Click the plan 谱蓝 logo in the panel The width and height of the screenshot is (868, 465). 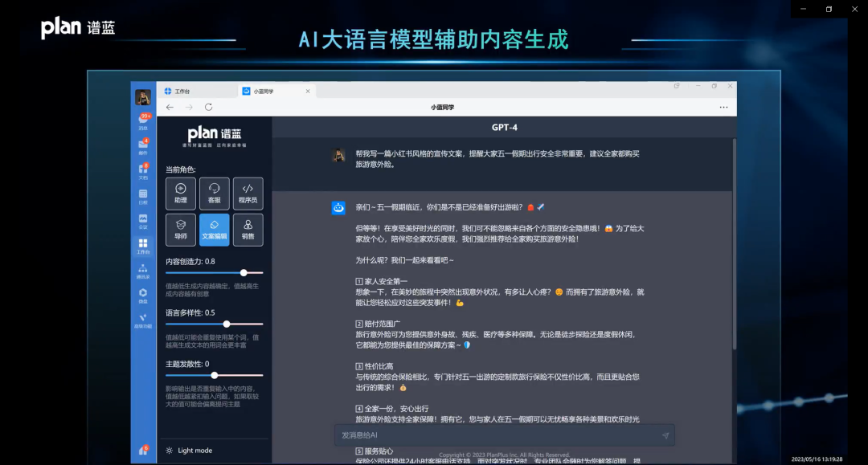pos(215,136)
